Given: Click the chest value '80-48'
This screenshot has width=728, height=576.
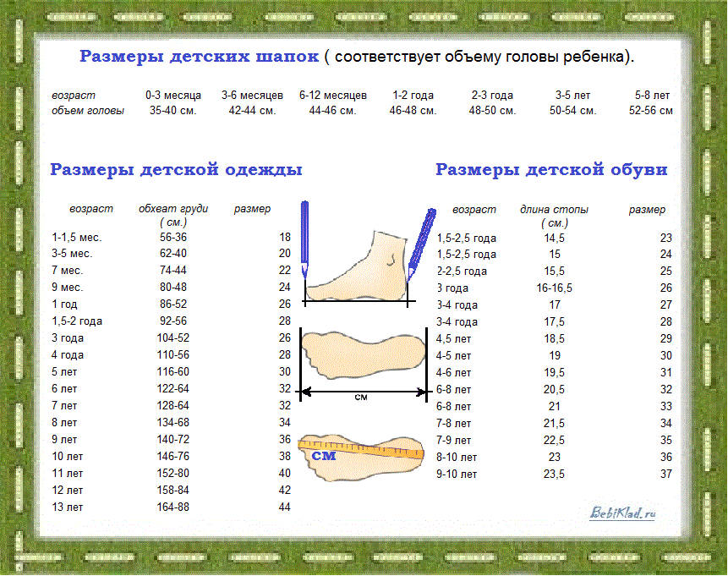Looking at the screenshot, I should coord(173,287).
